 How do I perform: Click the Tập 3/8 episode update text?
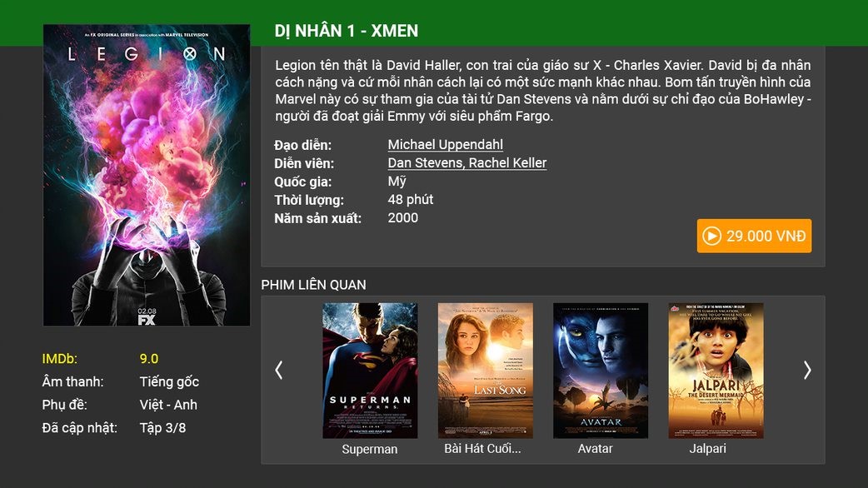[162, 428]
